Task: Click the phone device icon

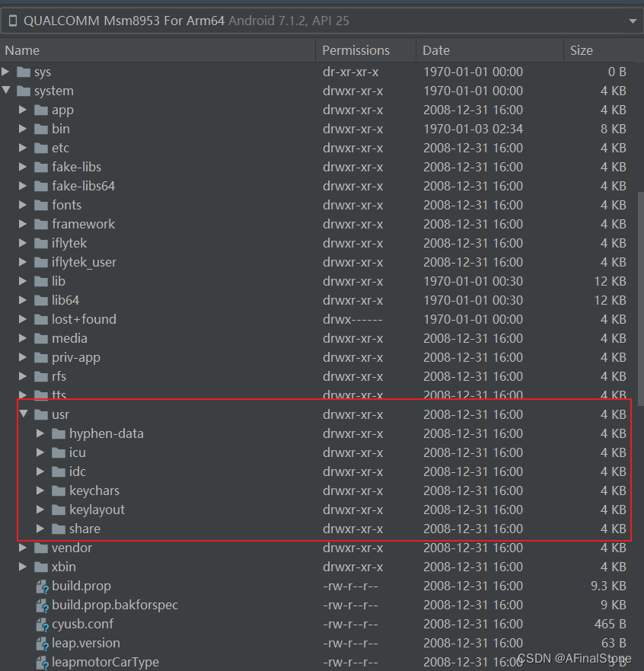Action: (13, 21)
